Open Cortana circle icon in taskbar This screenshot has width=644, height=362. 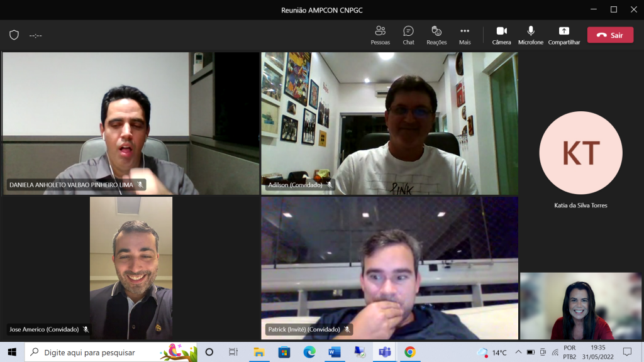coord(209,352)
